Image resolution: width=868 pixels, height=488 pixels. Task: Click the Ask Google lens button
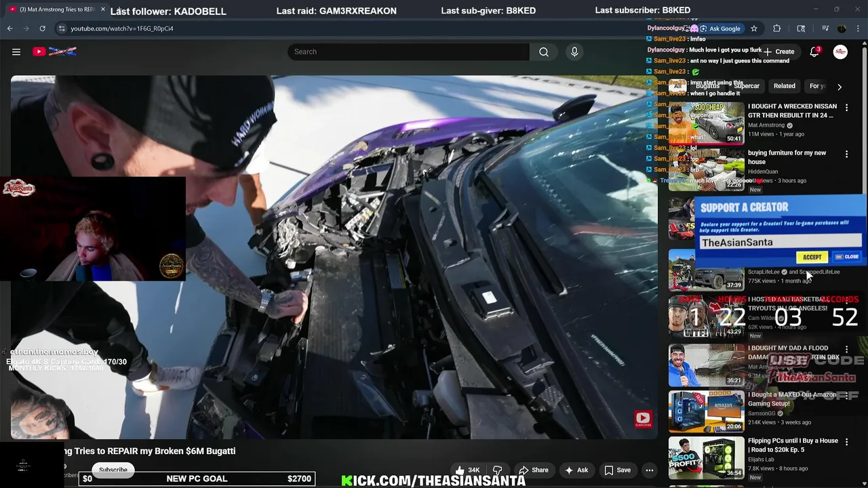tap(720, 28)
